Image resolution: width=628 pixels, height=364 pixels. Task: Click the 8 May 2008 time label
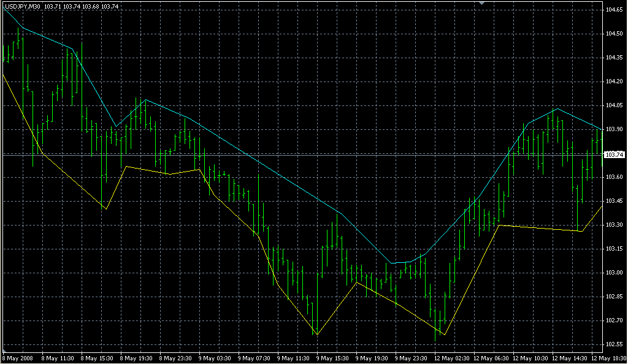coord(17,357)
